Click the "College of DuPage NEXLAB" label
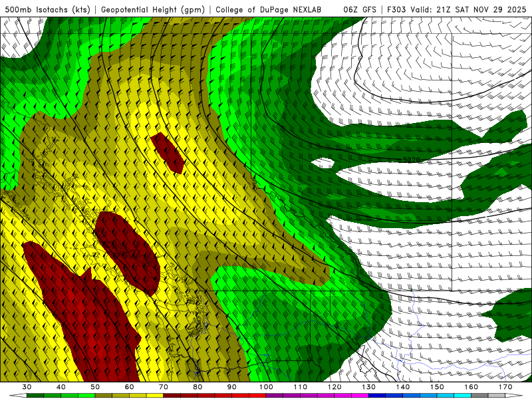532x399 pixels. pos(269,9)
